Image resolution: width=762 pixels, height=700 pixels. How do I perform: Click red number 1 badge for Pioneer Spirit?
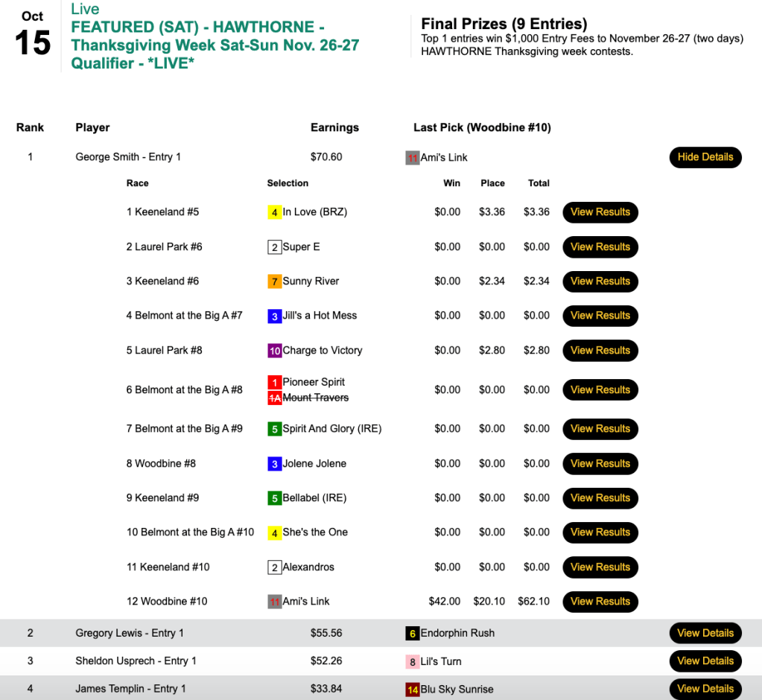275,382
